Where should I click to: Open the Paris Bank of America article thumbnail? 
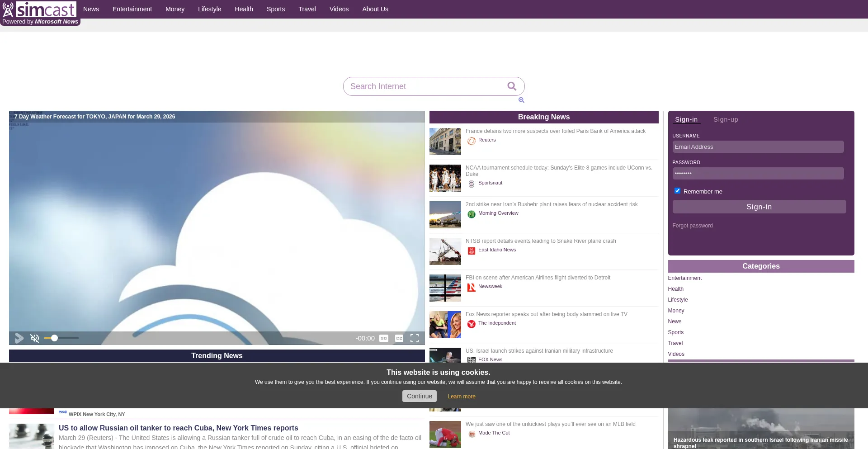(445, 142)
